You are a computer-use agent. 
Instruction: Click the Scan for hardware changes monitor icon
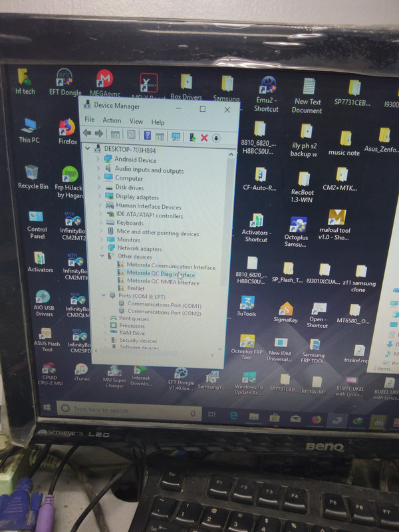coord(176,136)
